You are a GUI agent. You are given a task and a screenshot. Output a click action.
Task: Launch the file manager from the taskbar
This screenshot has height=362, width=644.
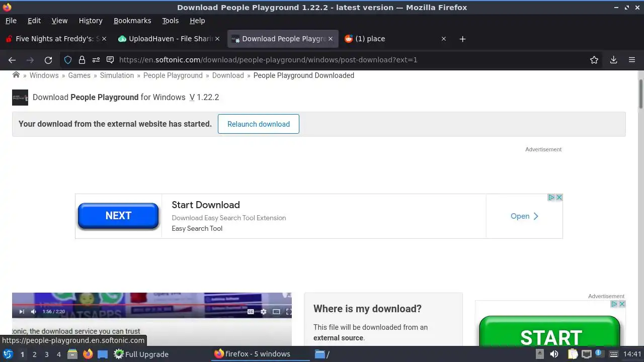[72, 354]
